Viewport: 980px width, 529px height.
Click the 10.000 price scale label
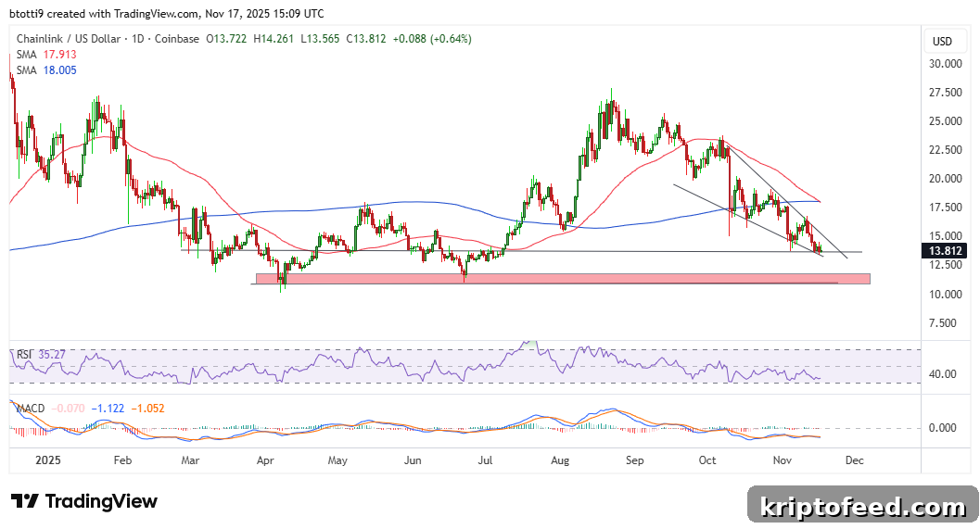pos(946,295)
